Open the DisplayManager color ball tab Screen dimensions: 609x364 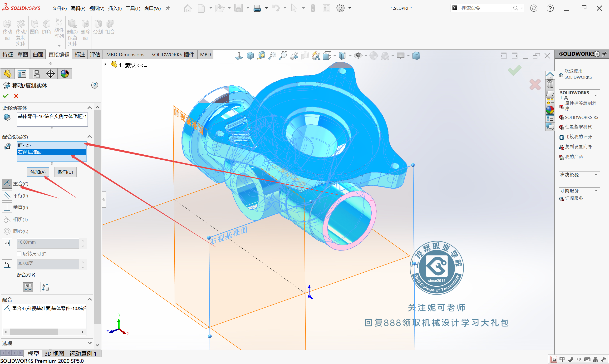coord(65,74)
